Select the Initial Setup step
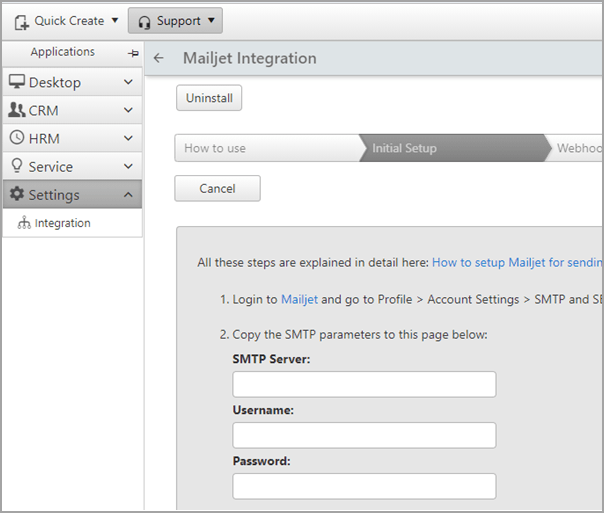The height and width of the screenshot is (513, 604). pos(455,148)
